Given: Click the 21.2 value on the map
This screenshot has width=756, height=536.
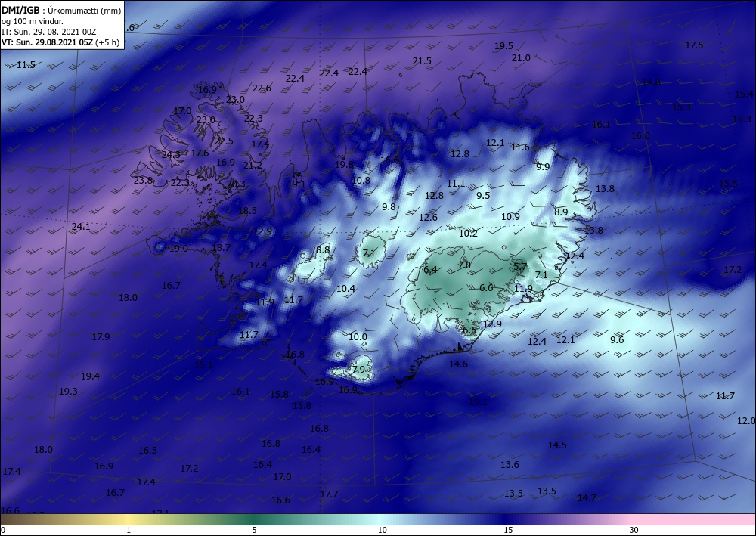Looking at the screenshot, I should (x=253, y=166).
